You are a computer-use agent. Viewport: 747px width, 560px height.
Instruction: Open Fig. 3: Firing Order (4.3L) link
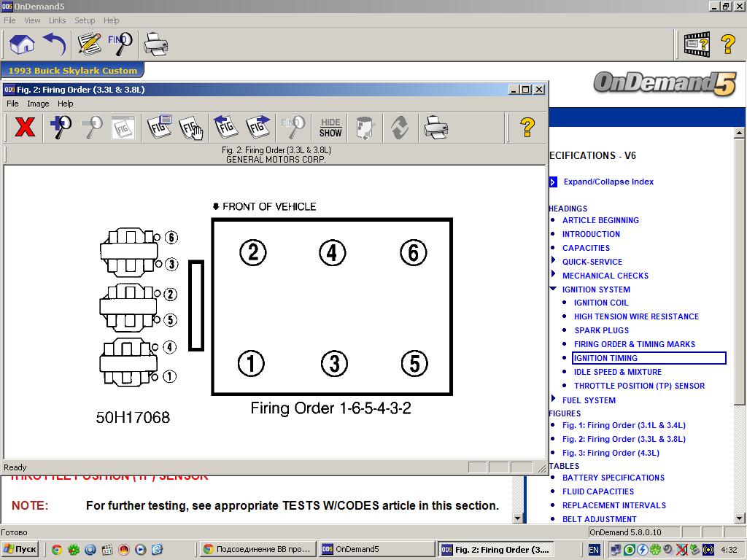[x=611, y=453]
